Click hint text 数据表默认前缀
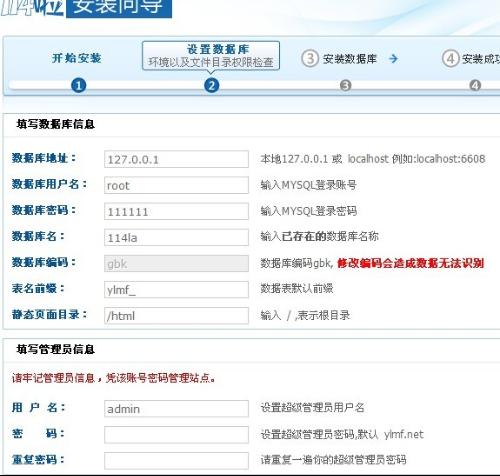The width and height of the screenshot is (500, 476). tap(297, 288)
